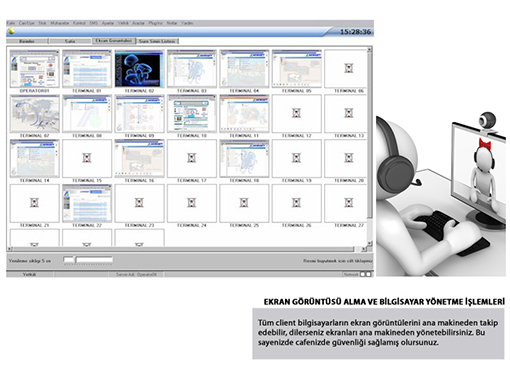Open the TERMINAL 02 mushroom screen thumbnail
510x380 pixels.
click(139, 69)
